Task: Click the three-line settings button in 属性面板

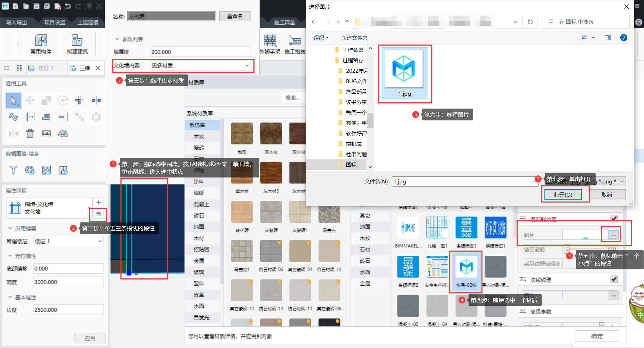Action: point(99,214)
